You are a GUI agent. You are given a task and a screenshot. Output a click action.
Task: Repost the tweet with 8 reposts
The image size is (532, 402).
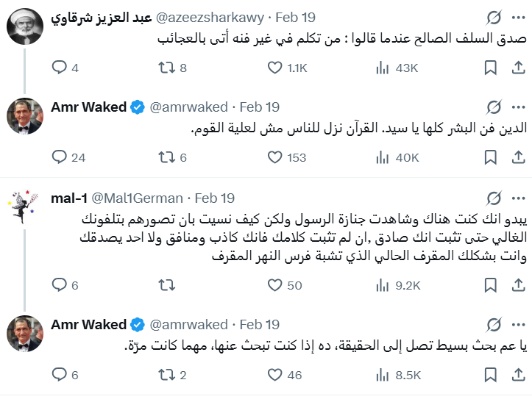[x=167, y=68]
